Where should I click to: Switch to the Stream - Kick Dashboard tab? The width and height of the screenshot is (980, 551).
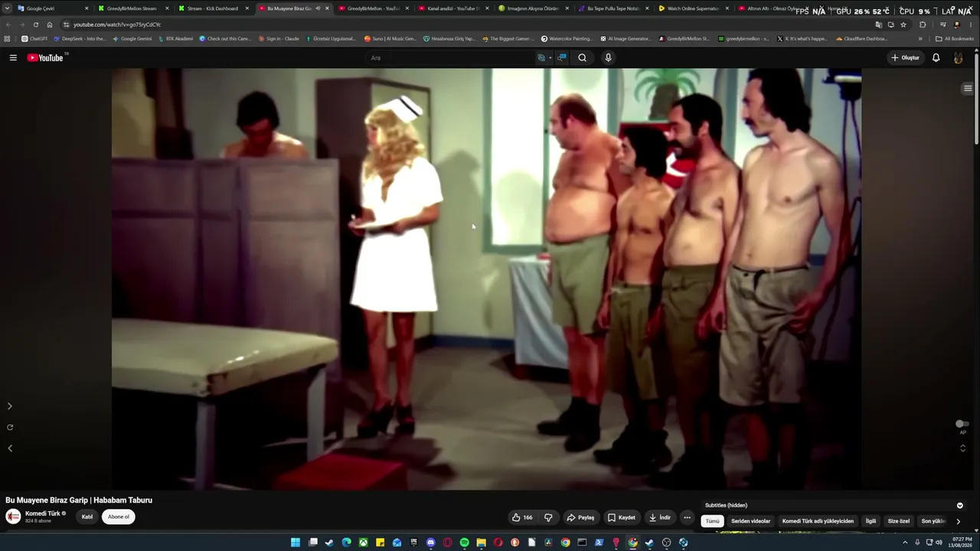[213, 8]
